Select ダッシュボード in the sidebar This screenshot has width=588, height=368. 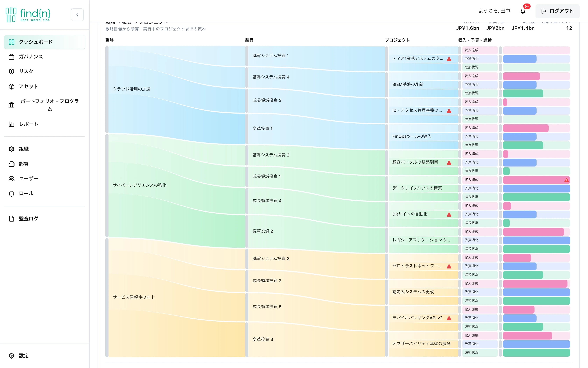[44, 42]
